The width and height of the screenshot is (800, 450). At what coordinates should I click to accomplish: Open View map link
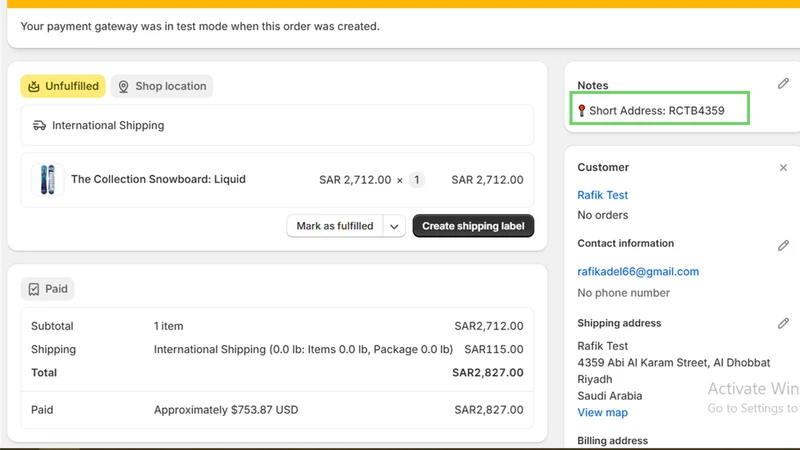[603, 412]
